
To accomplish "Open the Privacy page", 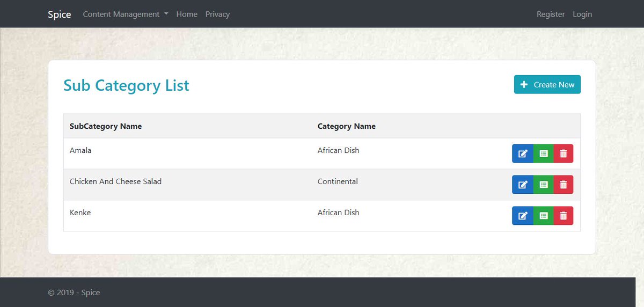I will pyautogui.click(x=217, y=14).
